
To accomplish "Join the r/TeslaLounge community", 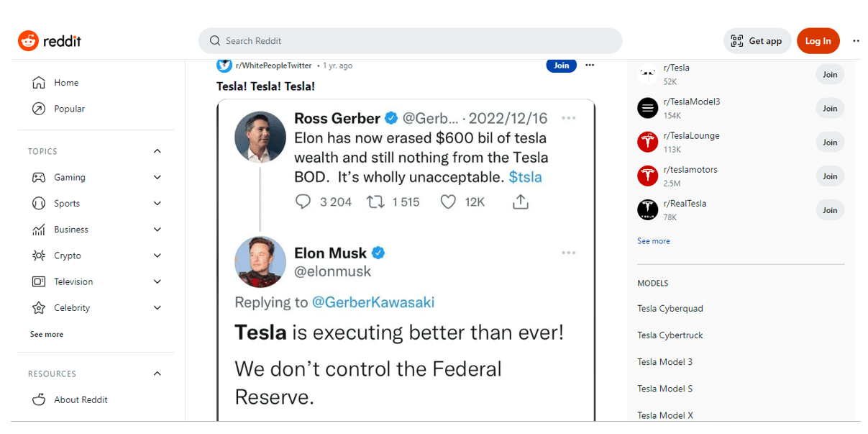I will pyautogui.click(x=830, y=143).
